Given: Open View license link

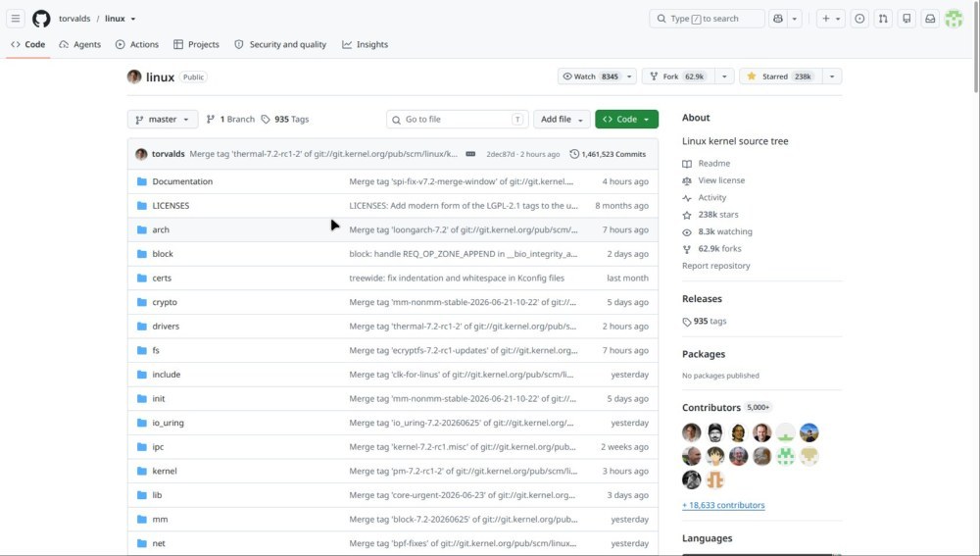Looking at the screenshot, I should click(721, 180).
